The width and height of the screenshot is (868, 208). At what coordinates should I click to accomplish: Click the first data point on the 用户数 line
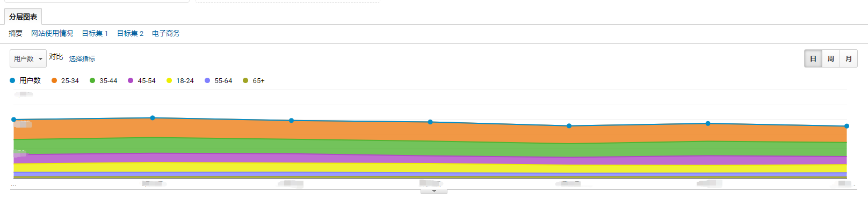pos(14,120)
